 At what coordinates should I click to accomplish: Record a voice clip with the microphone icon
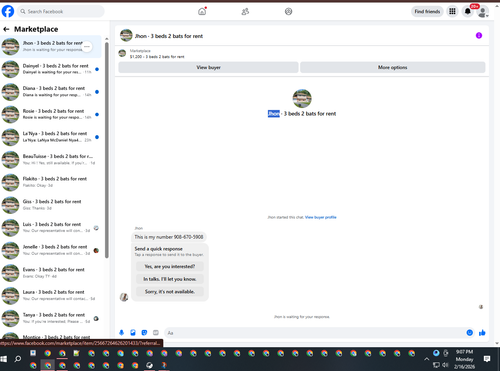pos(122,333)
